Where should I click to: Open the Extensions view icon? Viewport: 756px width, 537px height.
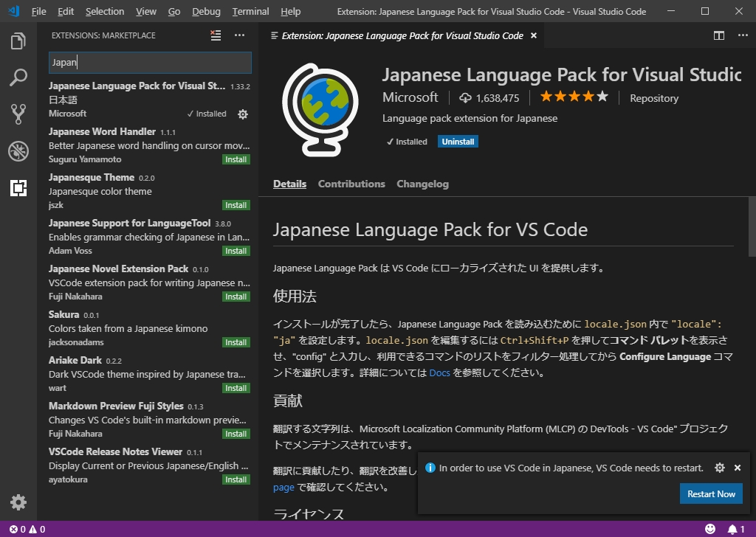coord(18,188)
